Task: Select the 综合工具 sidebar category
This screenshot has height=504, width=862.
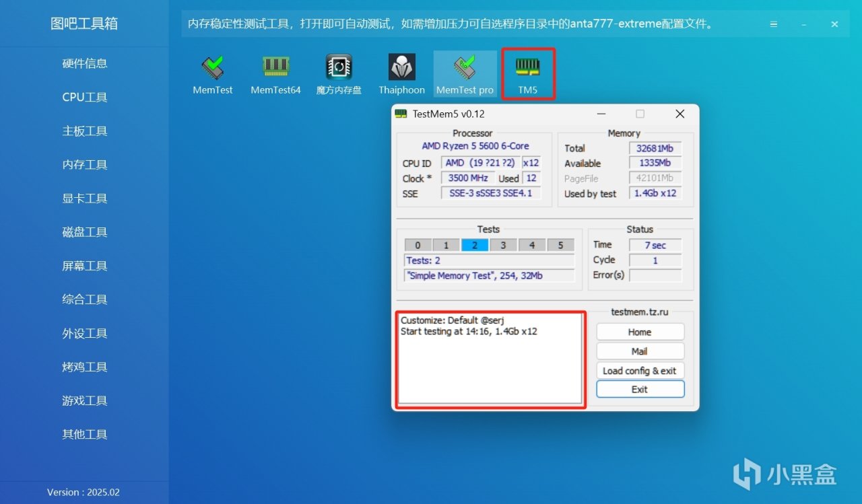Action: pos(84,299)
